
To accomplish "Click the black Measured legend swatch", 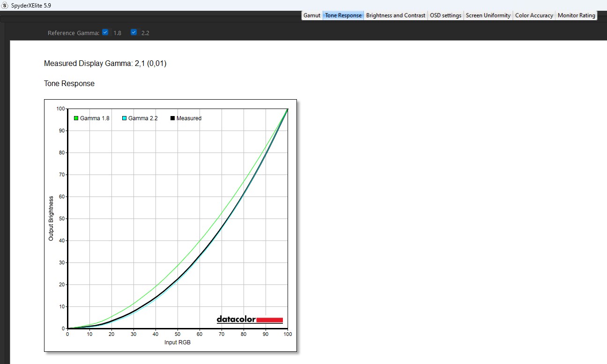I will 172,118.
